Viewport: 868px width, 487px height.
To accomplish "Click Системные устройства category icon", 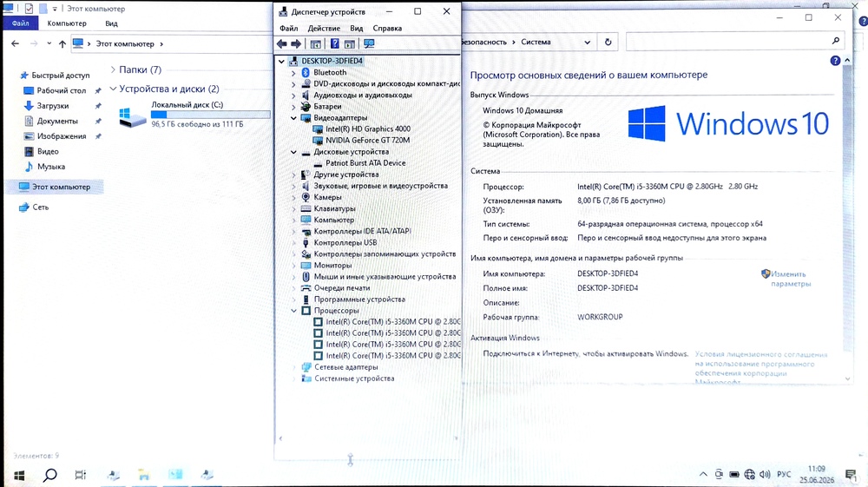I will 306,378.
